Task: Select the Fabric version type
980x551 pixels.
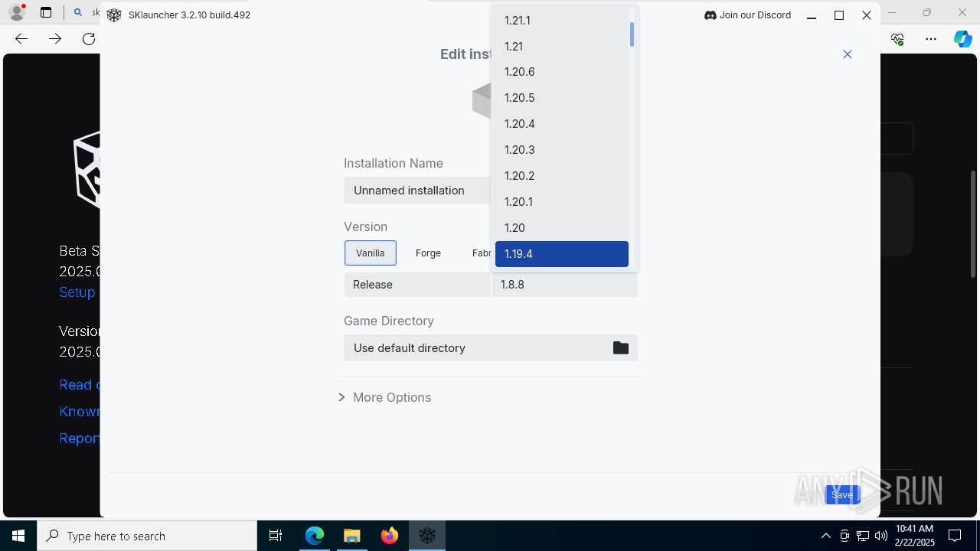Action: coord(481,253)
